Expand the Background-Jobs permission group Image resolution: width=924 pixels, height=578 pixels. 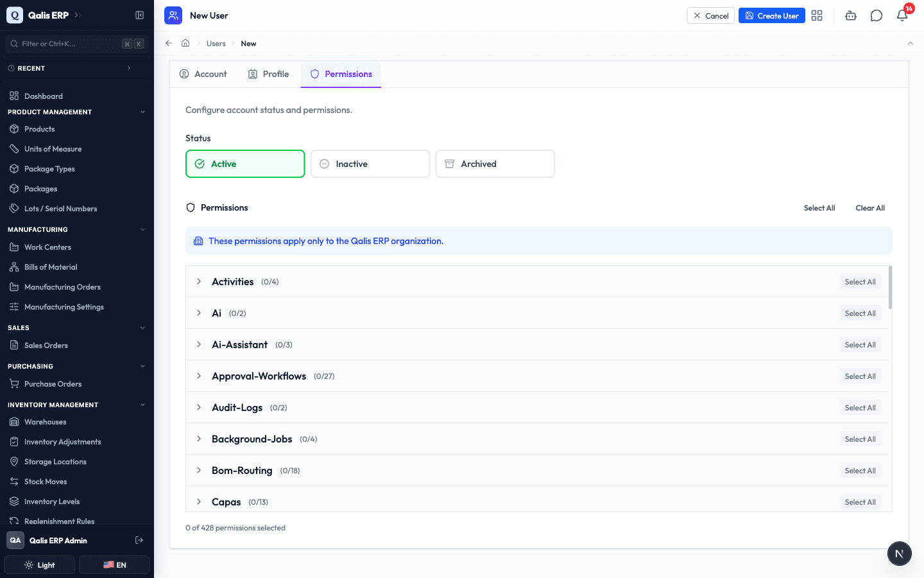click(x=199, y=439)
